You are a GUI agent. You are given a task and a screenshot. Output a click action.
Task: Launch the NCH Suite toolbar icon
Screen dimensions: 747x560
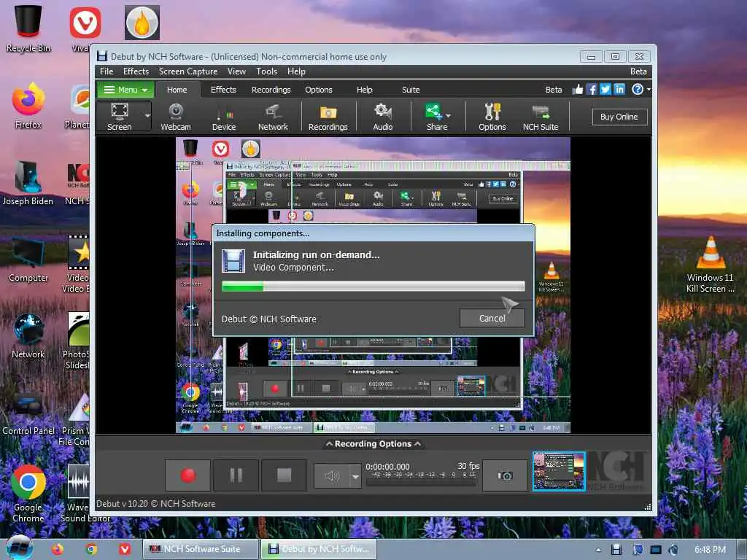[x=541, y=116]
